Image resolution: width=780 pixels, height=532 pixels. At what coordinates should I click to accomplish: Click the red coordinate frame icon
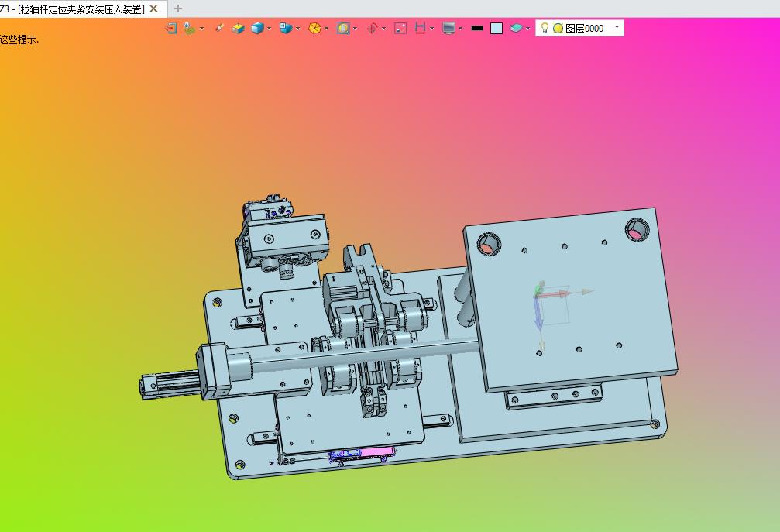[x=372, y=29]
